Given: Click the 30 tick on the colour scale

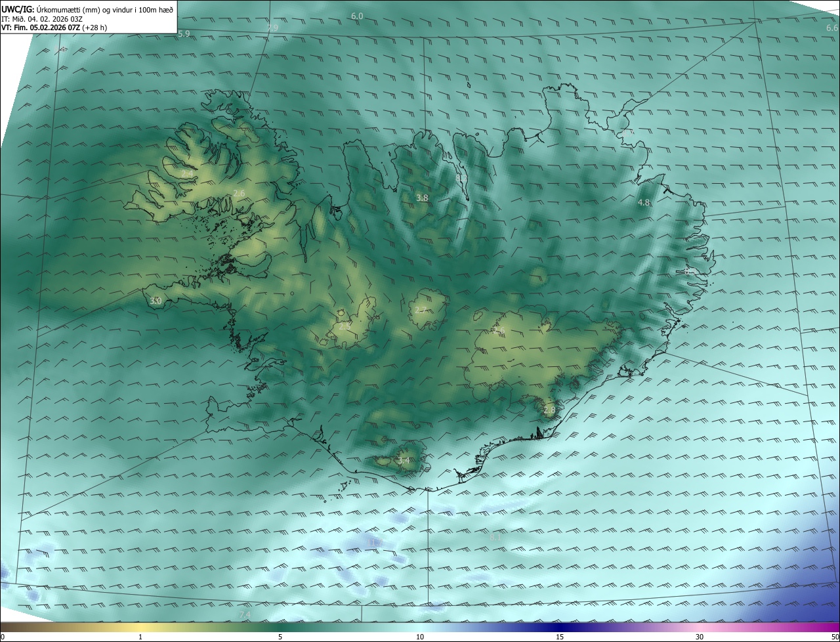Looking at the screenshot, I should coord(700,637).
